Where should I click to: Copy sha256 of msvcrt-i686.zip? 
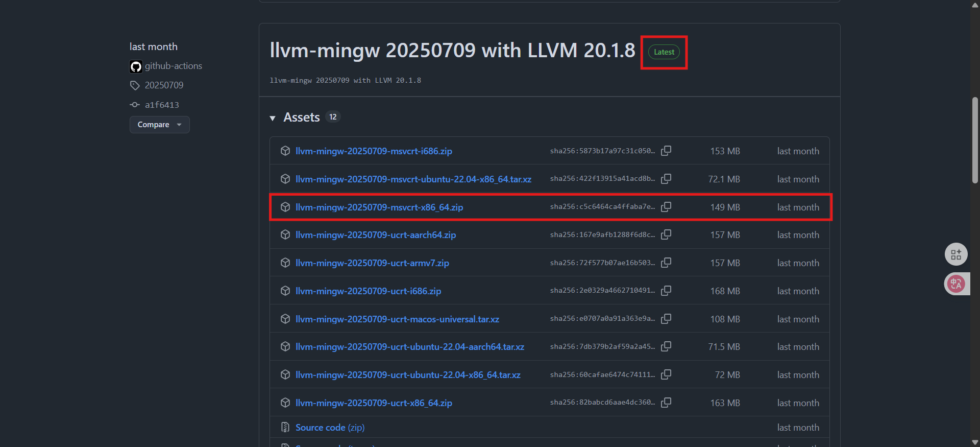(666, 151)
